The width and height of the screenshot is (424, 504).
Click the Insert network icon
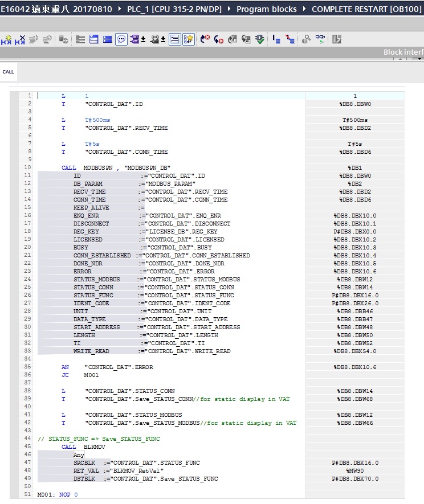click(x=6, y=39)
